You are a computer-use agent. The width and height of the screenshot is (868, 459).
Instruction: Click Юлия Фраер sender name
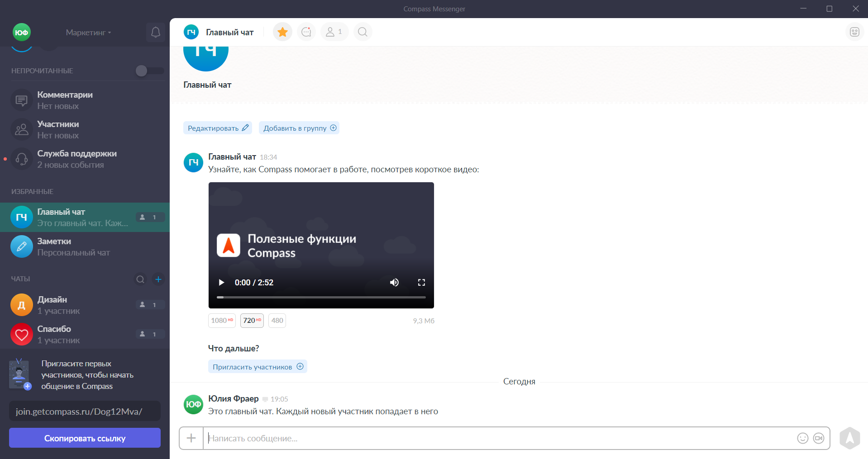[x=233, y=398]
